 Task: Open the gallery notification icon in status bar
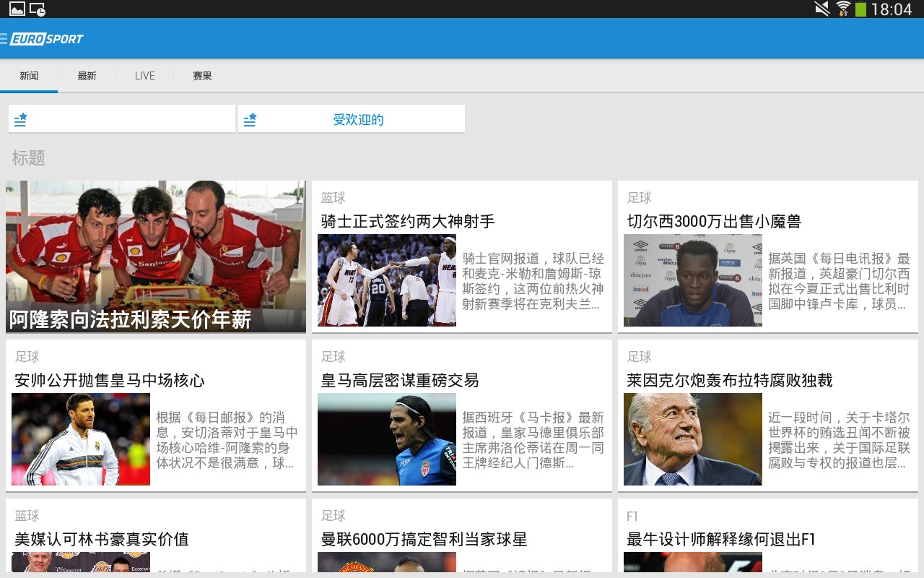(17, 9)
